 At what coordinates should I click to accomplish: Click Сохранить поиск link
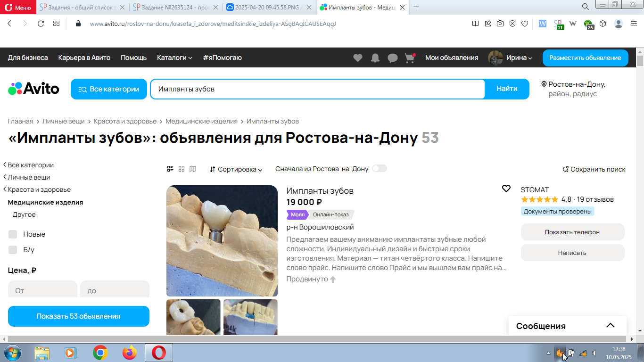[594, 169]
